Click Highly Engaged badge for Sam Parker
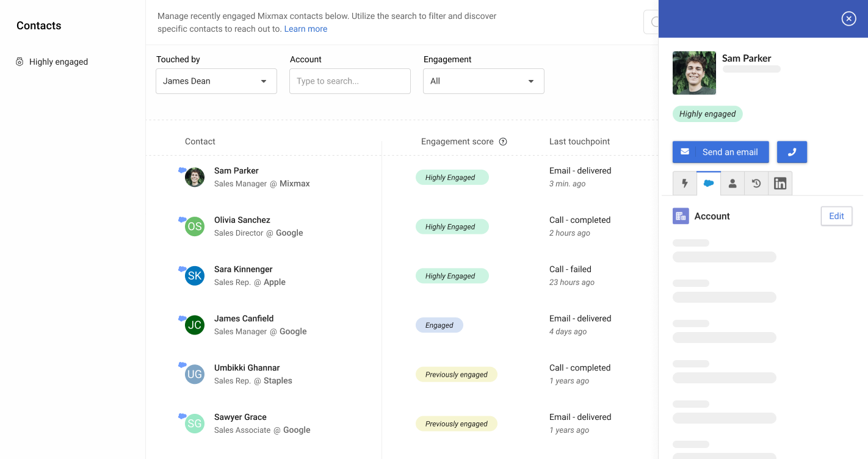 coord(452,178)
